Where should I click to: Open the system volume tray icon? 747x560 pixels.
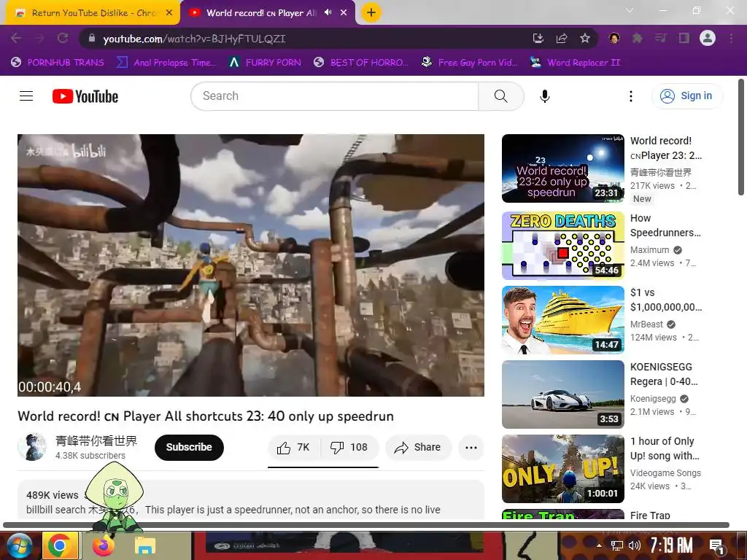(x=635, y=545)
